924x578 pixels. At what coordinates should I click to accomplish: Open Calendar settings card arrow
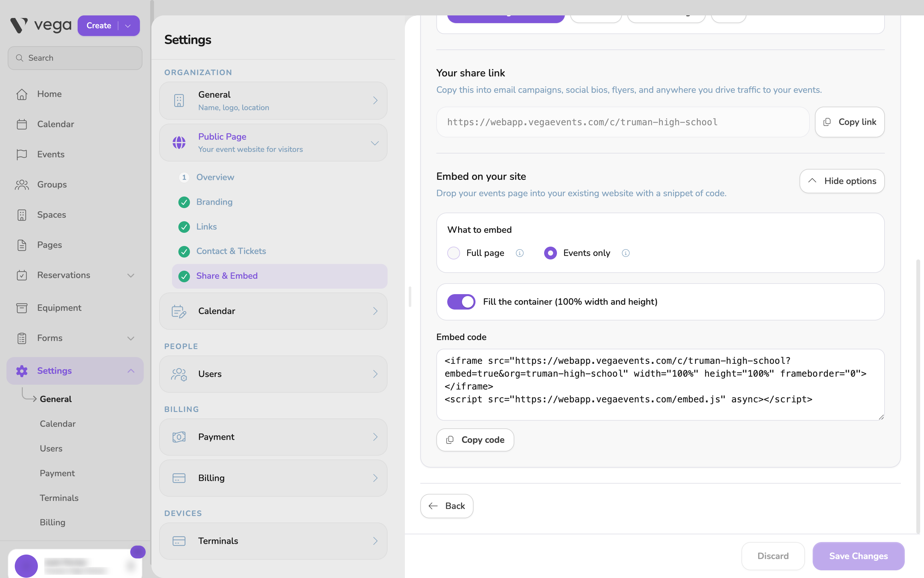[375, 311]
